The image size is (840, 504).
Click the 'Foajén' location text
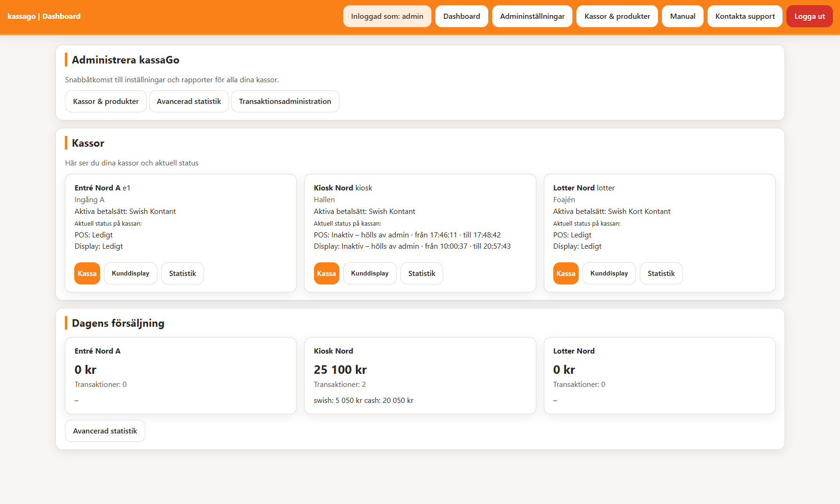(564, 200)
